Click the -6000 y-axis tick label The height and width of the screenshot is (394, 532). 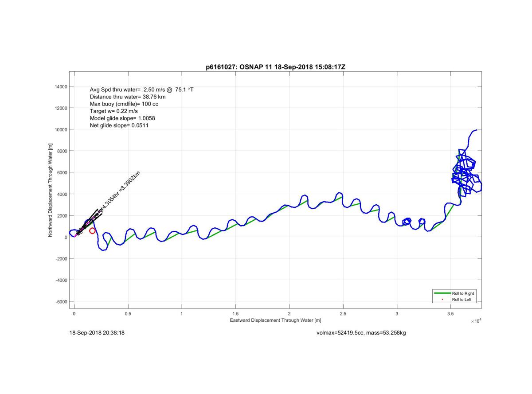(62, 302)
